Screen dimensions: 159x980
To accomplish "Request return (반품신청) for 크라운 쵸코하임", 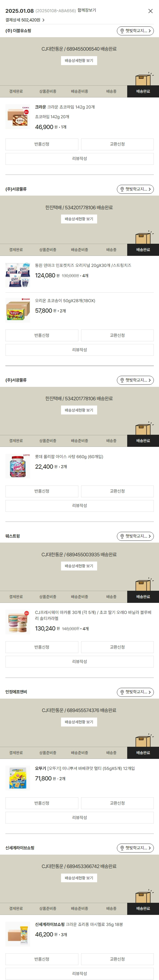I will coord(42,144).
